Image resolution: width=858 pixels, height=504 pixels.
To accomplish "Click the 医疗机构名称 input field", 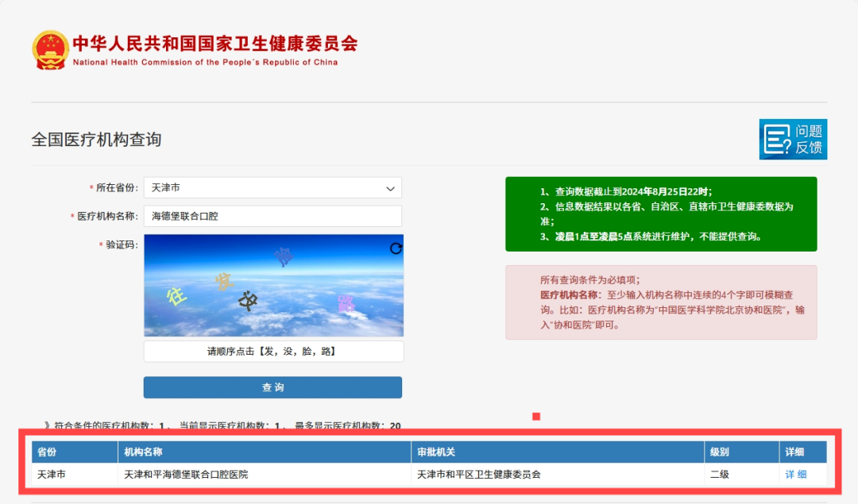I will coord(272,216).
